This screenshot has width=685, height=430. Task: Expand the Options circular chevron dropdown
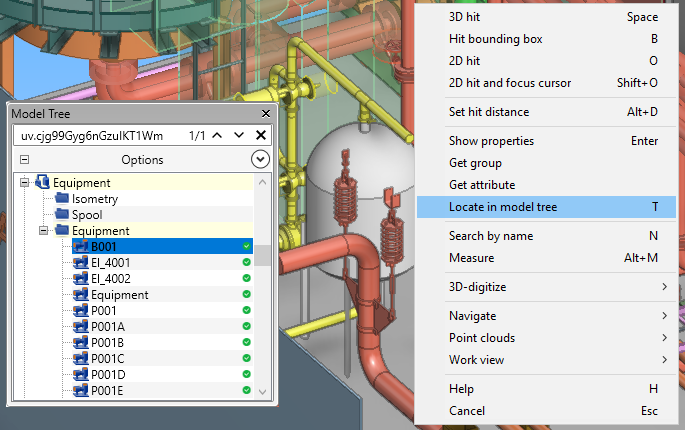[x=260, y=159]
